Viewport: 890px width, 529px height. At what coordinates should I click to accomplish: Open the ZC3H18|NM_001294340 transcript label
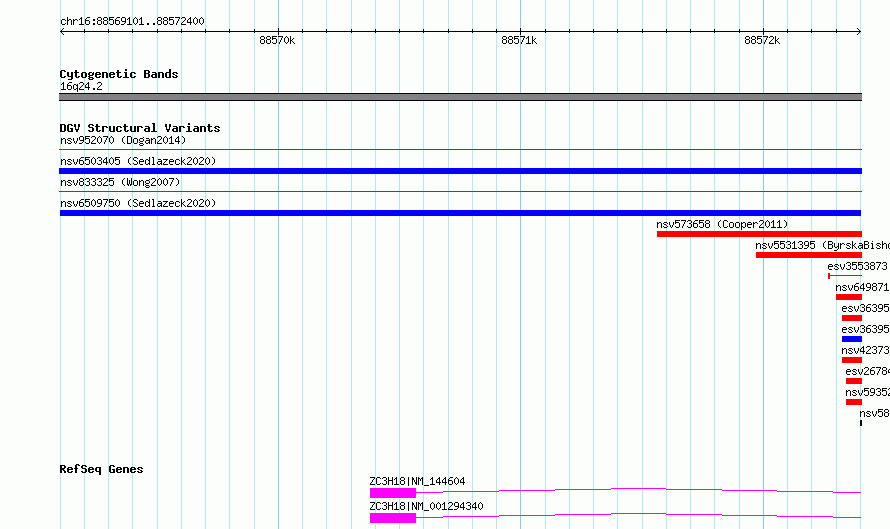coord(426,506)
